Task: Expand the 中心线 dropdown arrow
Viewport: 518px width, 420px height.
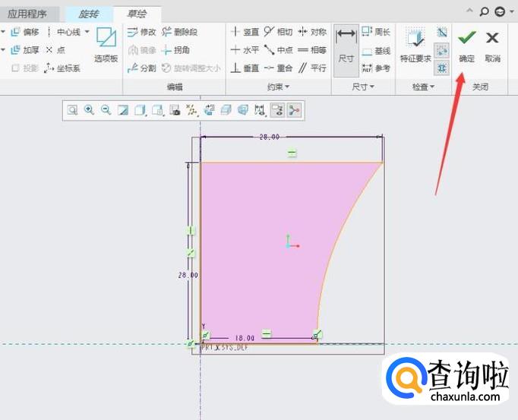Action: (x=87, y=32)
